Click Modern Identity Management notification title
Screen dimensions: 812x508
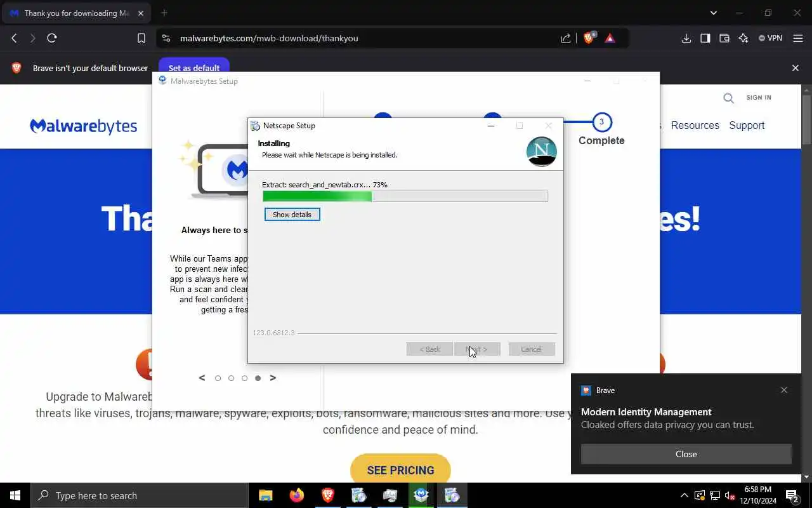(x=646, y=411)
